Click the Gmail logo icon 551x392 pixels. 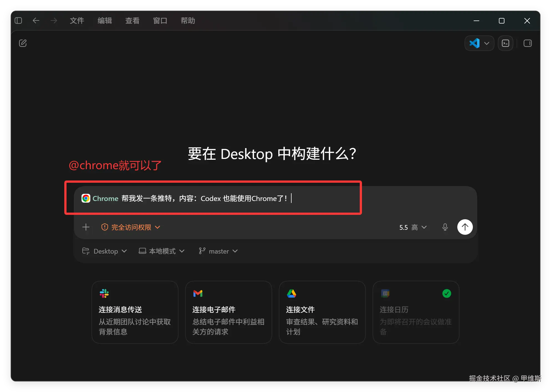(x=198, y=293)
